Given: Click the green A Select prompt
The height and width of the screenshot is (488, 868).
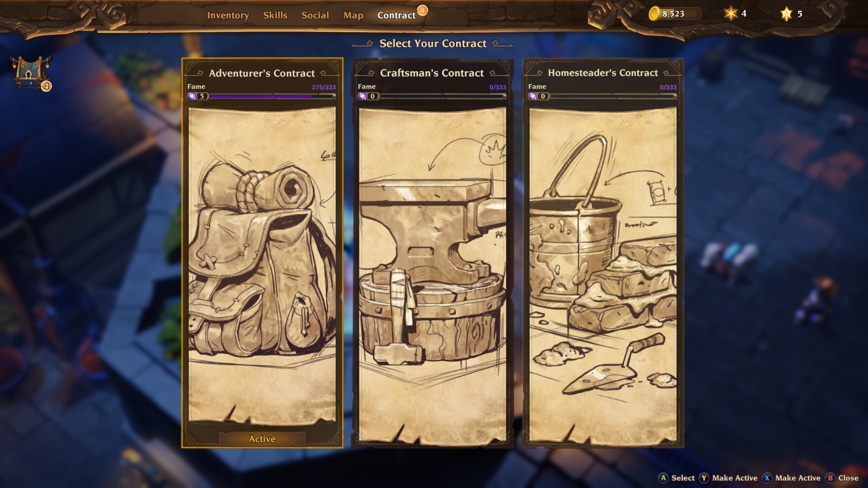Looking at the screenshot, I should 677,478.
